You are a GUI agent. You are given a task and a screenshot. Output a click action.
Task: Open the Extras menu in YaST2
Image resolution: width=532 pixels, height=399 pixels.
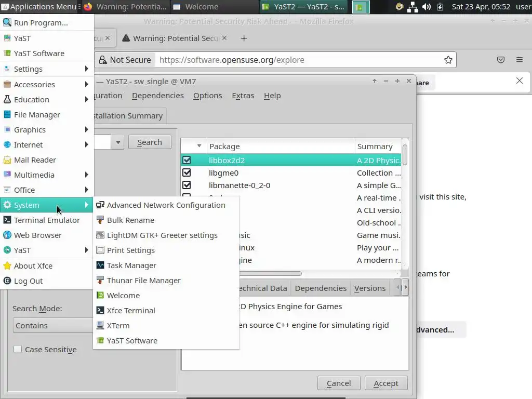[x=243, y=96]
